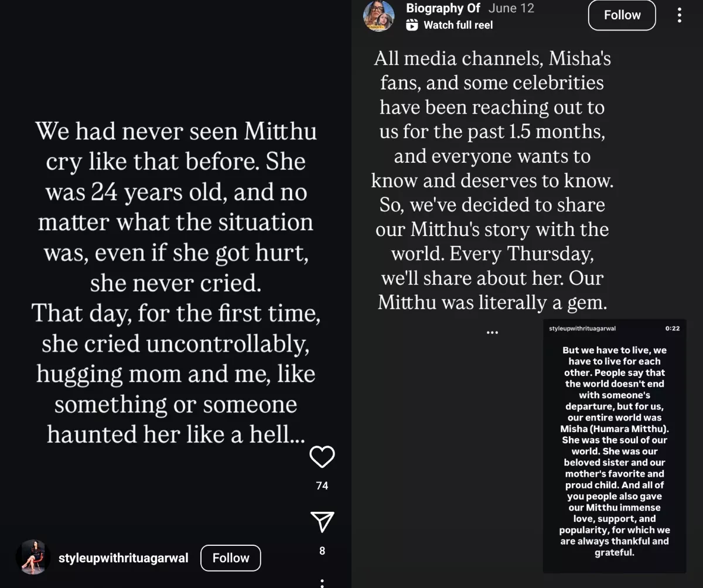Screen dimensions: 703x588
Task: Open the styleupwithrituagarwal username beside the avatar
Action: pyautogui.click(x=123, y=558)
